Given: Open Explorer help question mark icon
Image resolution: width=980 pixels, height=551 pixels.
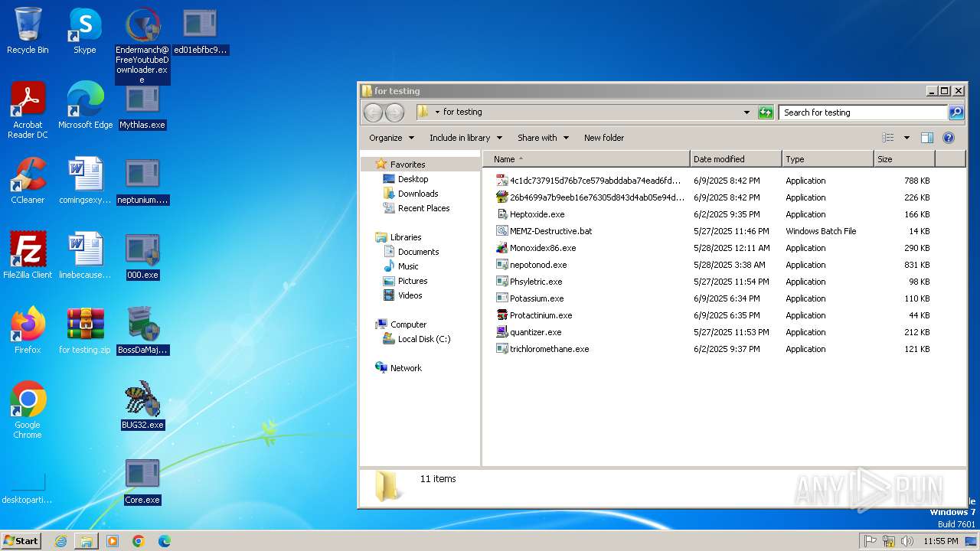Looking at the screenshot, I should 949,138.
